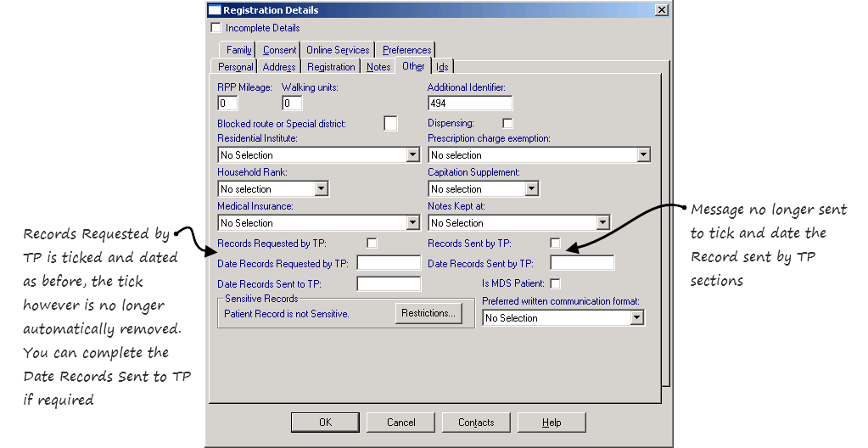This screenshot has height=448, width=868.
Task: Click the OK button
Action: tap(325, 423)
